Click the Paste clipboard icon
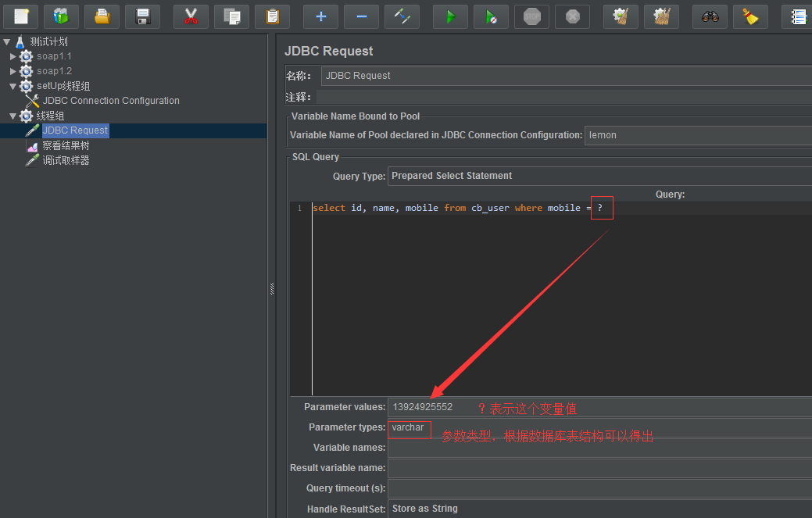812x518 pixels. 272,16
